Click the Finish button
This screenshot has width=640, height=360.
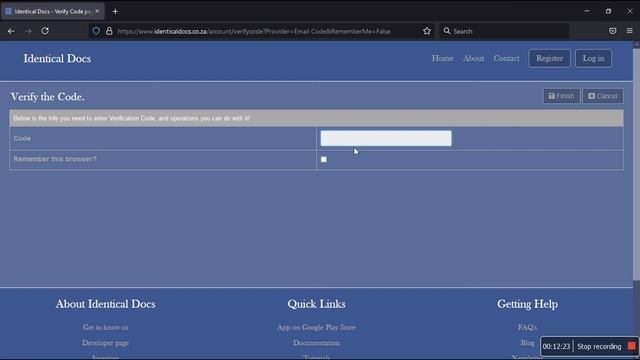(x=561, y=96)
